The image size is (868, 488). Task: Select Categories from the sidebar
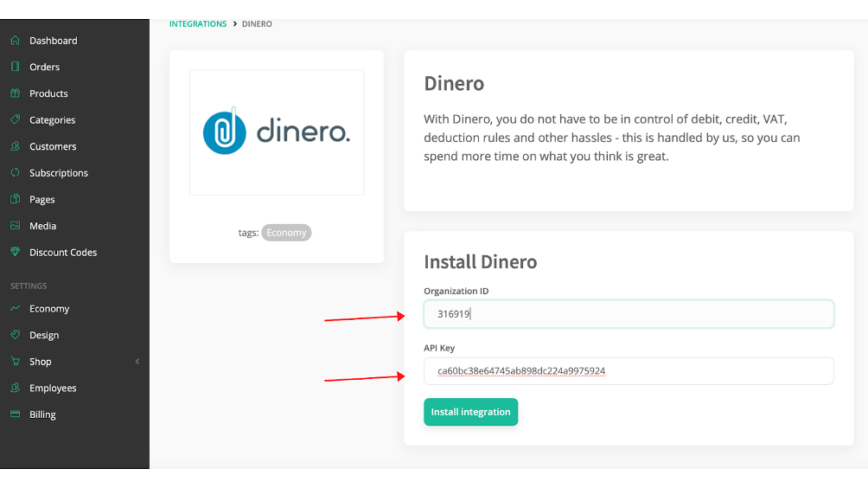(52, 120)
